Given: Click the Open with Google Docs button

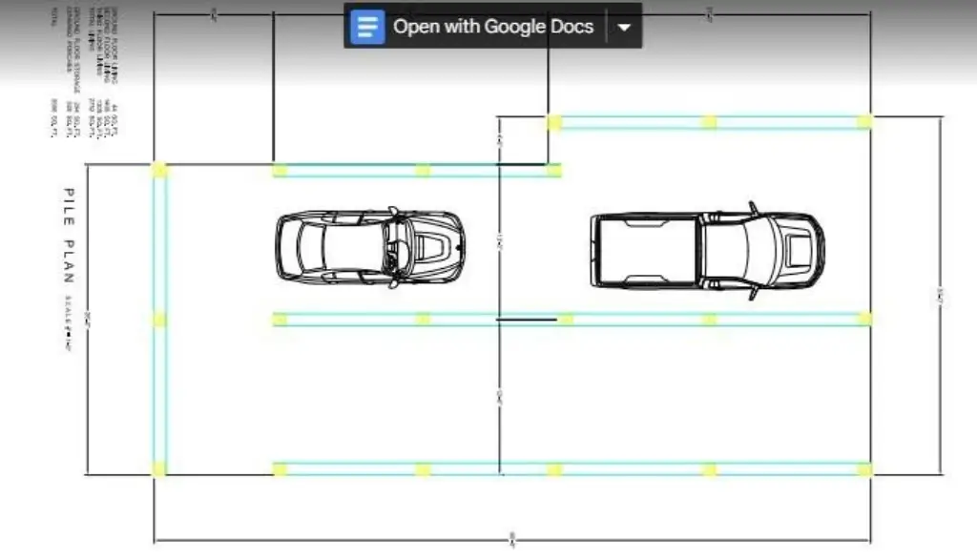Looking at the screenshot, I should (x=492, y=26).
